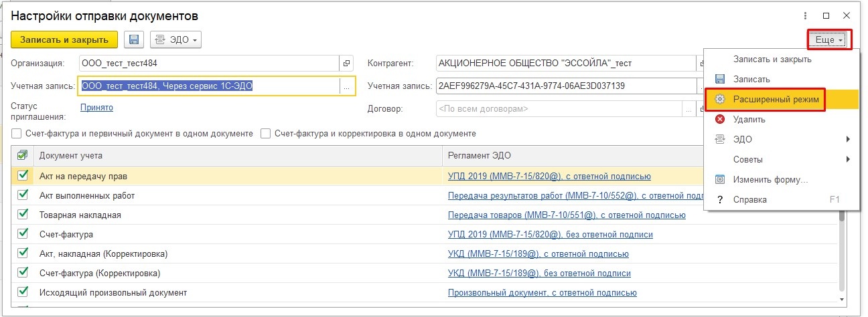Screen dimensions: 868x317
Task: Click the open-form icon next to Организация field
Action: pyautogui.click(x=346, y=64)
